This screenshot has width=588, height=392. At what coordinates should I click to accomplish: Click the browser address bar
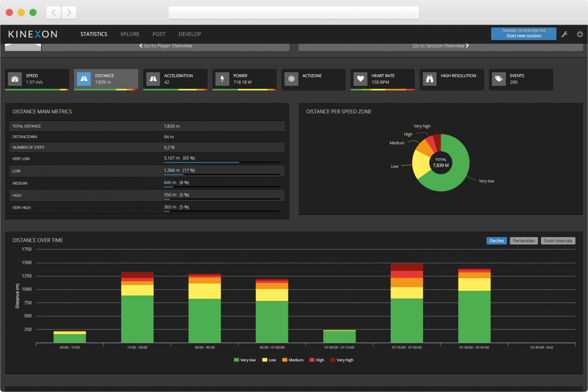[294, 12]
